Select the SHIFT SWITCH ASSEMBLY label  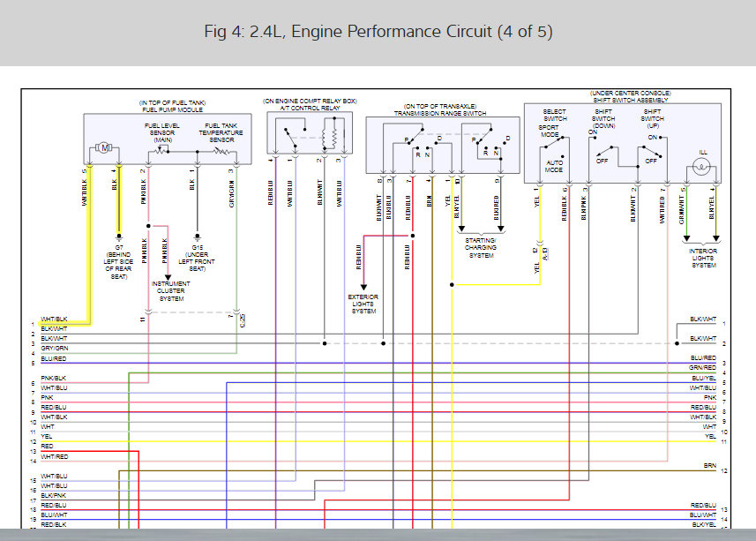coord(631,101)
